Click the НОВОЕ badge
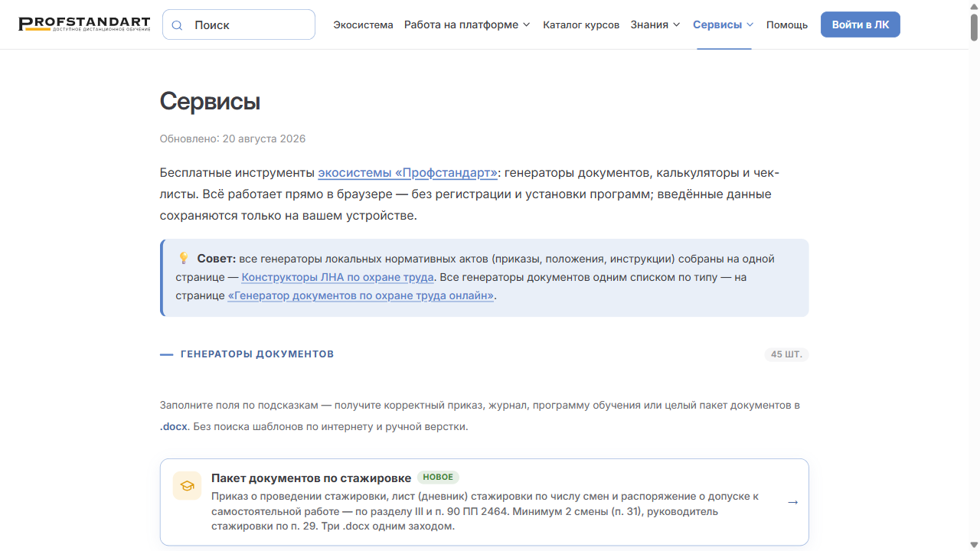 (438, 478)
